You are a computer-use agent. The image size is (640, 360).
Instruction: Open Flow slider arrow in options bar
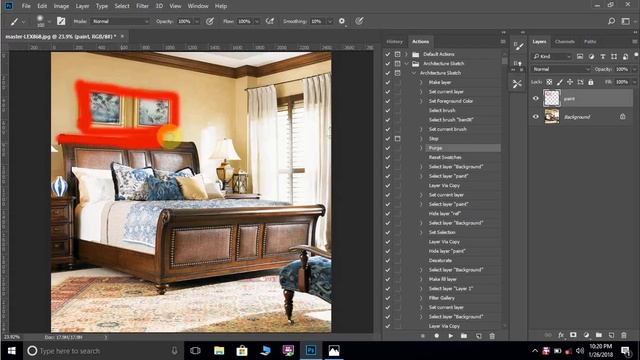257,21
